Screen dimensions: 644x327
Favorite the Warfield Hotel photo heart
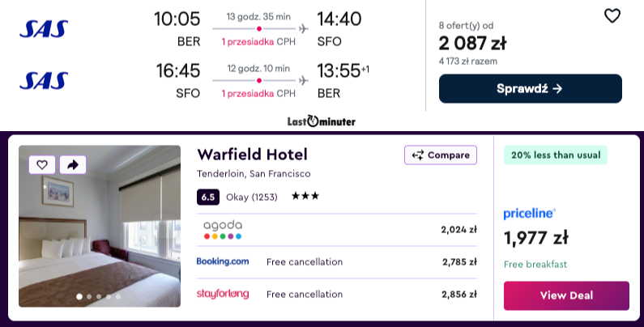pos(42,164)
